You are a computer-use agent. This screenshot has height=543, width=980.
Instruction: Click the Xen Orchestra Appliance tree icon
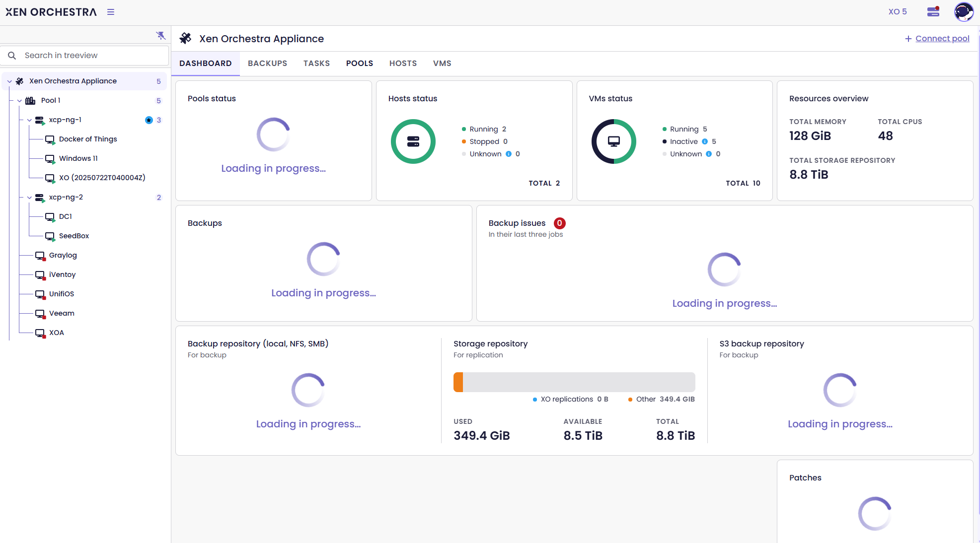tap(20, 81)
